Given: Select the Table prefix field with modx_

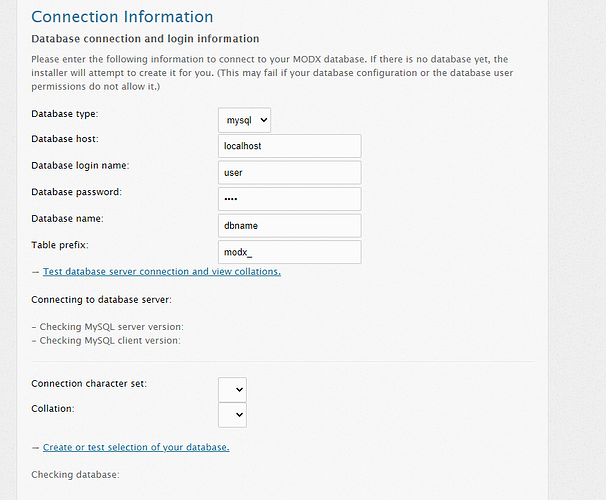Looking at the screenshot, I should tap(290, 252).
